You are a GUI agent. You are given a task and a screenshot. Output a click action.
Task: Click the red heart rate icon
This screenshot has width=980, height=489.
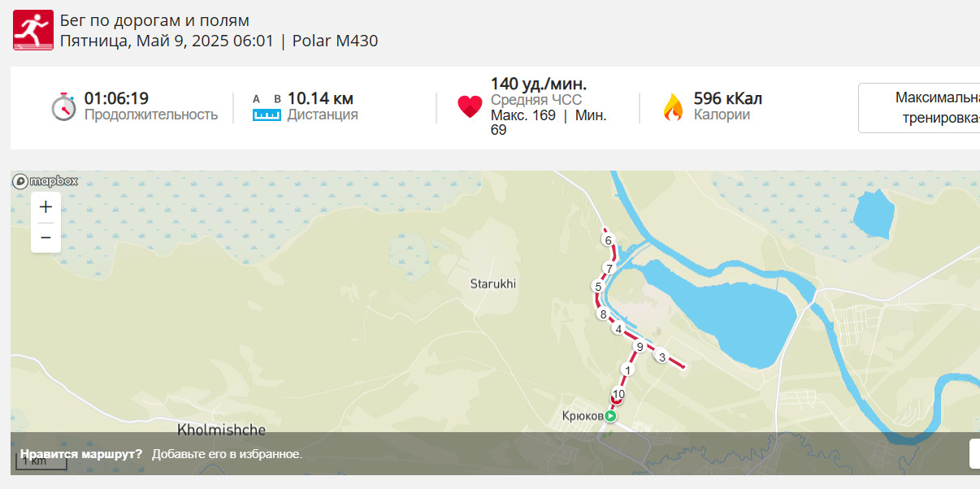tap(470, 107)
